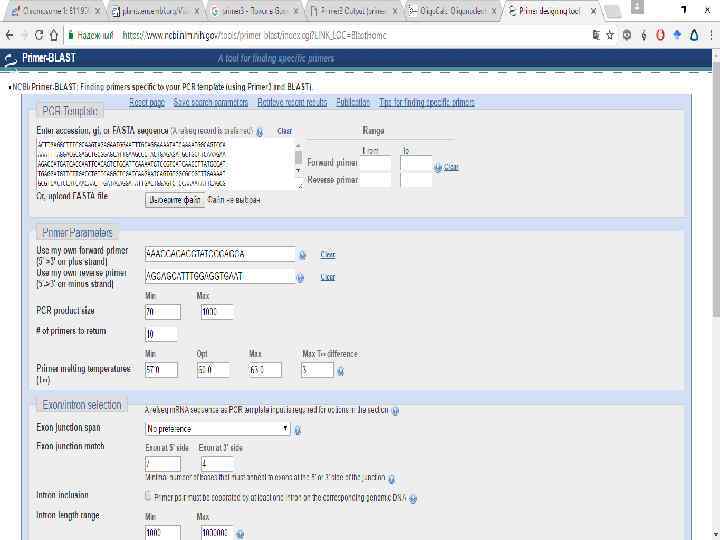Show help for own forward primer field

pos(302,255)
